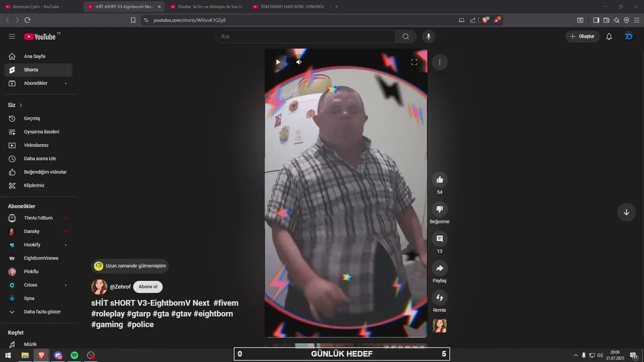Click the Oluştur create button

click(x=583, y=36)
